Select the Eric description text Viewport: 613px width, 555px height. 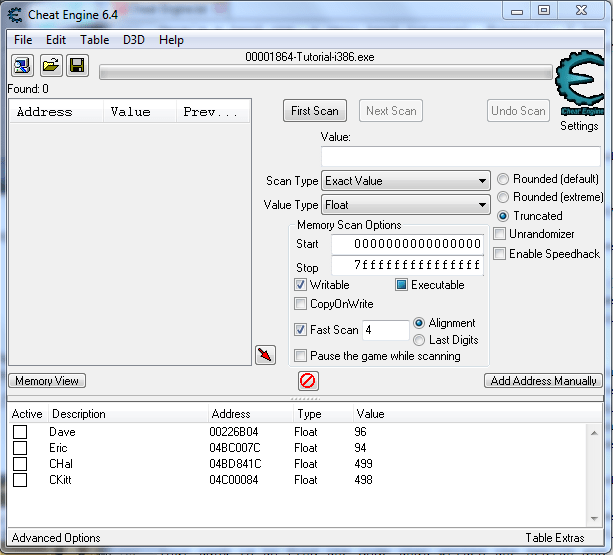pos(58,448)
